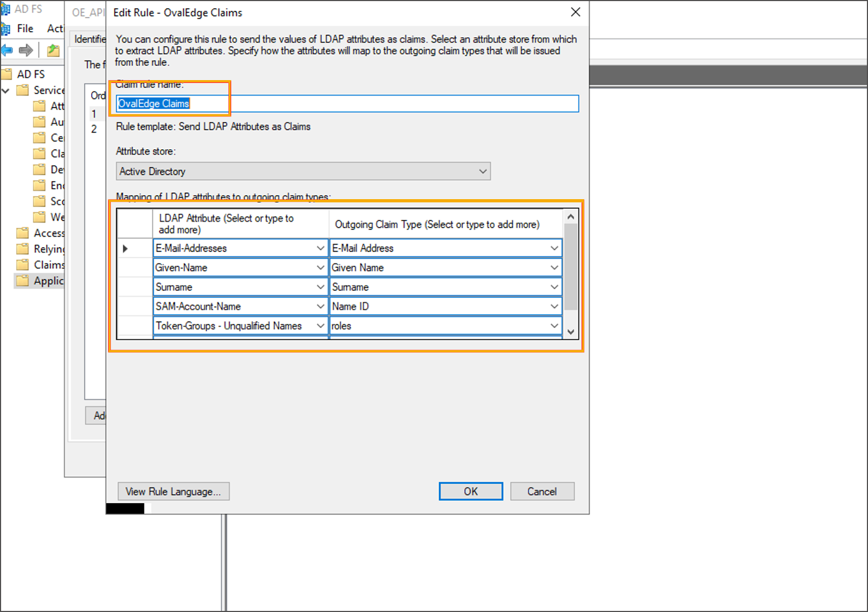This screenshot has height=612, width=868.
Task: Click the Access Control folder icon
Action: (x=23, y=233)
